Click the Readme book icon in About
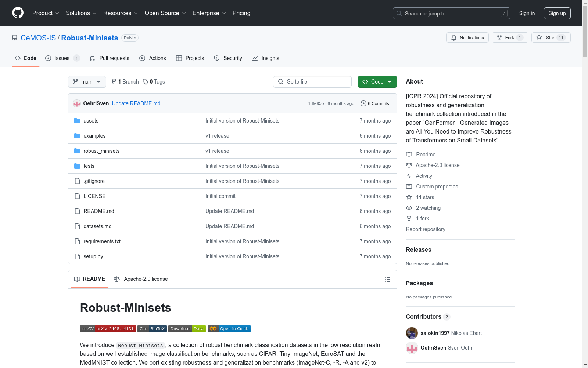The width and height of the screenshot is (588, 368). point(409,155)
